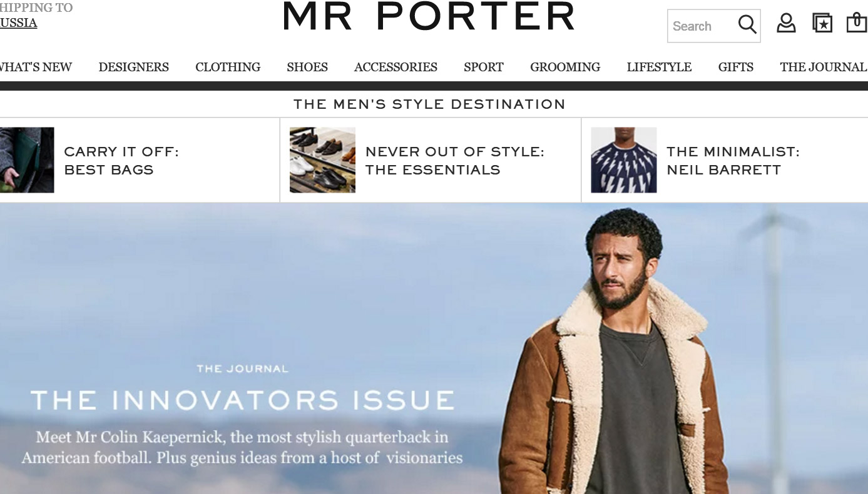This screenshot has height=494, width=868.
Task: Open The Innovators Issue banner headline
Action: tap(243, 400)
